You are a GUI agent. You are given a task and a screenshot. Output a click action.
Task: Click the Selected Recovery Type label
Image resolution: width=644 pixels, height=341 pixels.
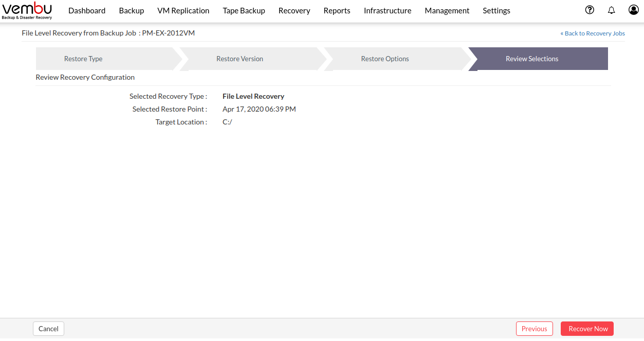coord(168,96)
